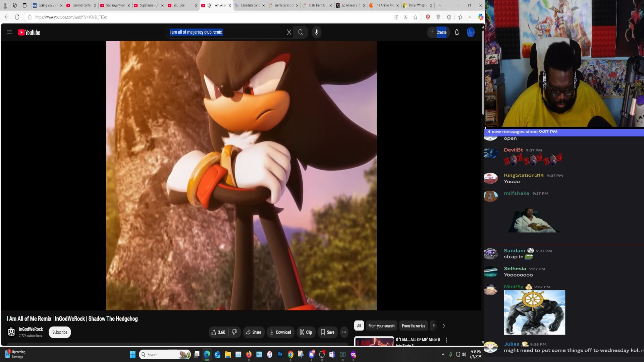Screen dimensions: 644x362
Task: Select the 'All' filter chip
Action: [359, 326]
